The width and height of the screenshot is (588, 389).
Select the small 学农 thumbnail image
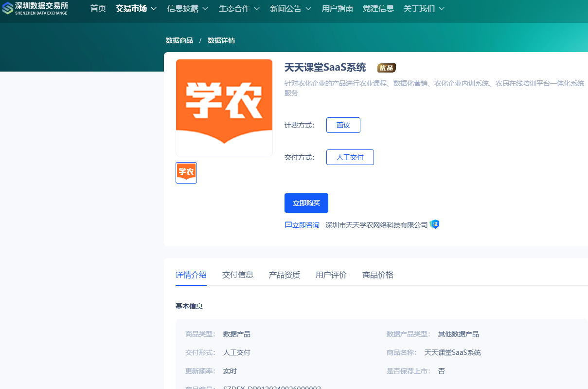click(186, 173)
